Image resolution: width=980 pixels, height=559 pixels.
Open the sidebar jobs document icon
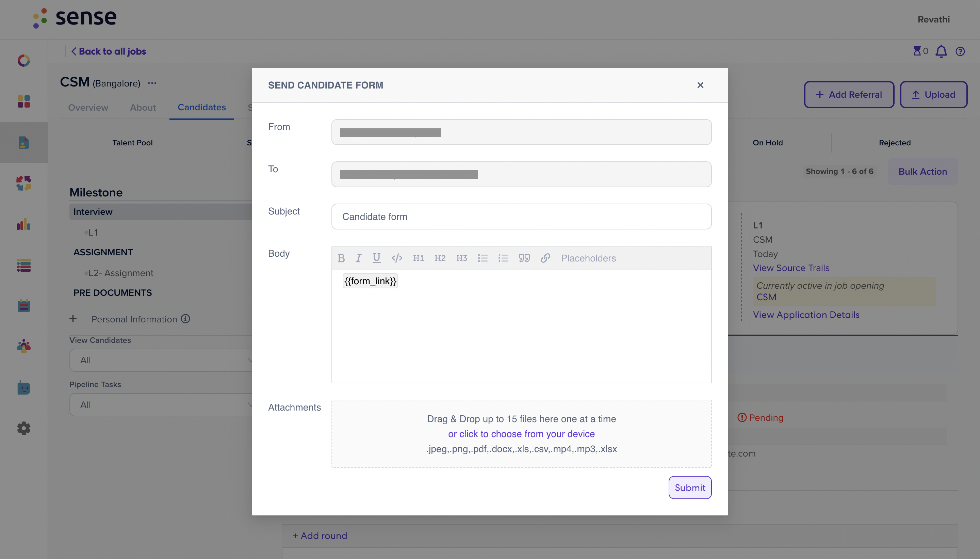tap(24, 142)
